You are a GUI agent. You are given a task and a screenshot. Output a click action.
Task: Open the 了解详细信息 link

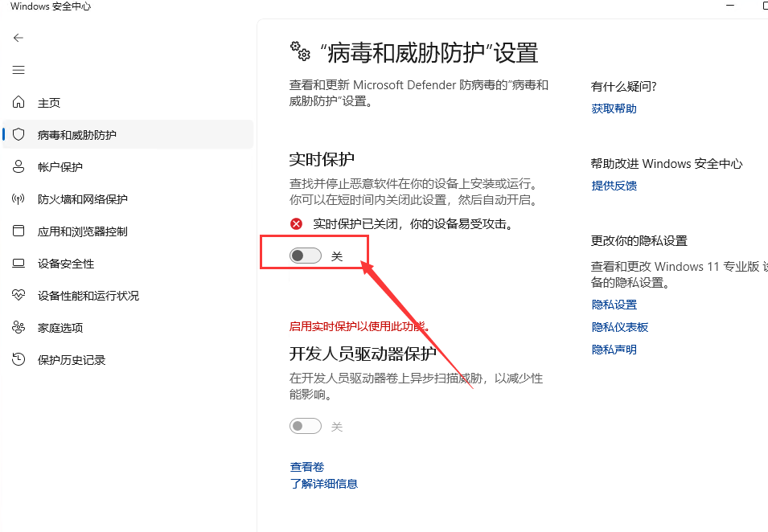(x=323, y=484)
